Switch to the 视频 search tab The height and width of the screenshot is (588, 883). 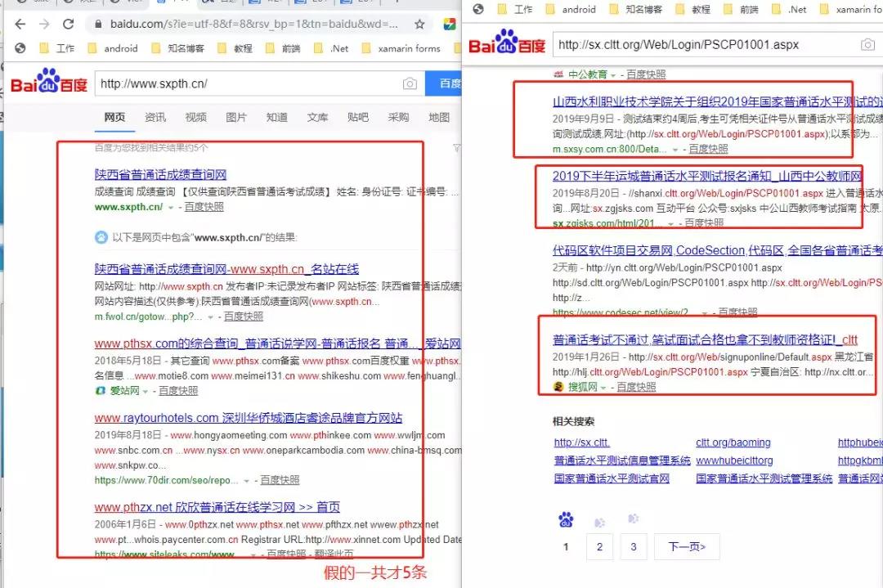[196, 117]
